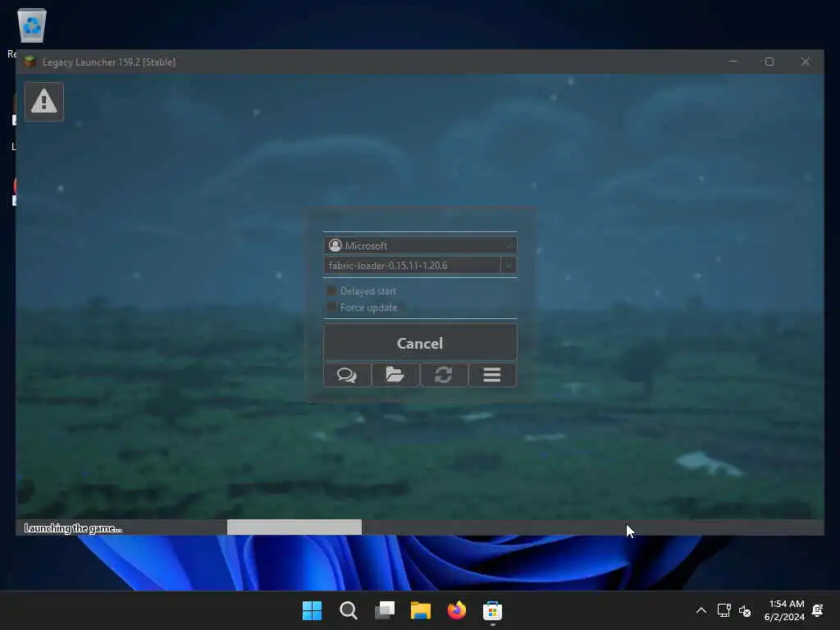Click the refresh versions arrows icon
Screen dimensions: 840x630
point(444,375)
